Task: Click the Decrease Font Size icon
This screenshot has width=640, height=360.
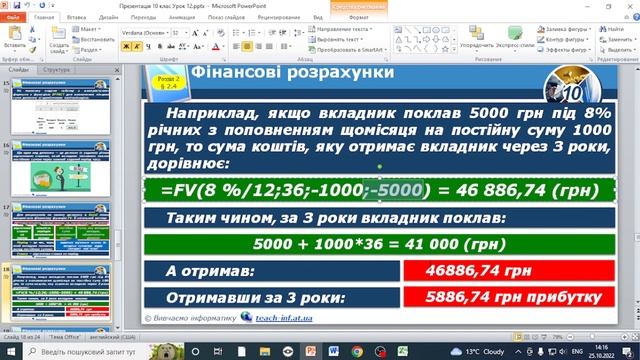Action: (205, 33)
